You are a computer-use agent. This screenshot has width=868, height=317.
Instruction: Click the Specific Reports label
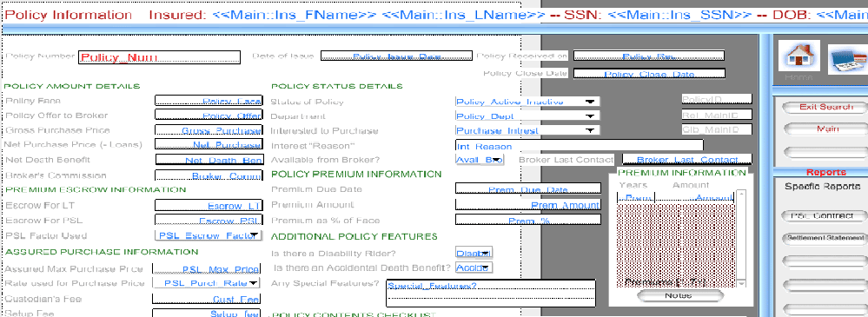tap(823, 187)
